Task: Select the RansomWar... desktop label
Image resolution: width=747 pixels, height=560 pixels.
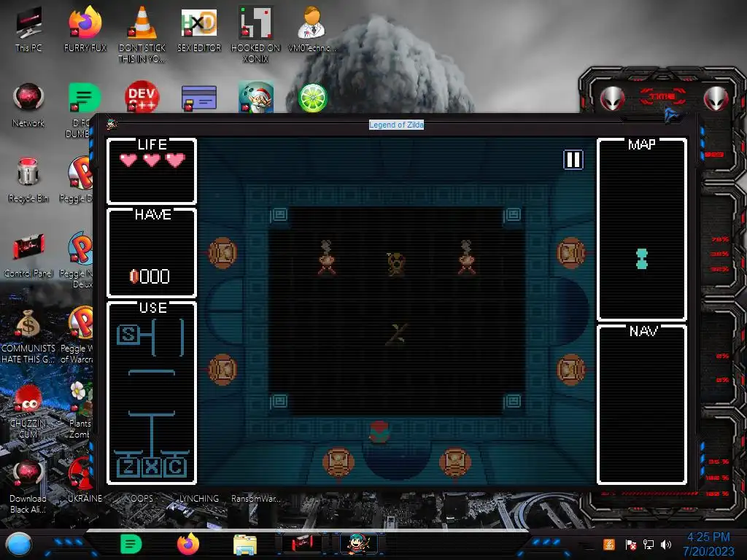Action: [x=256, y=499]
